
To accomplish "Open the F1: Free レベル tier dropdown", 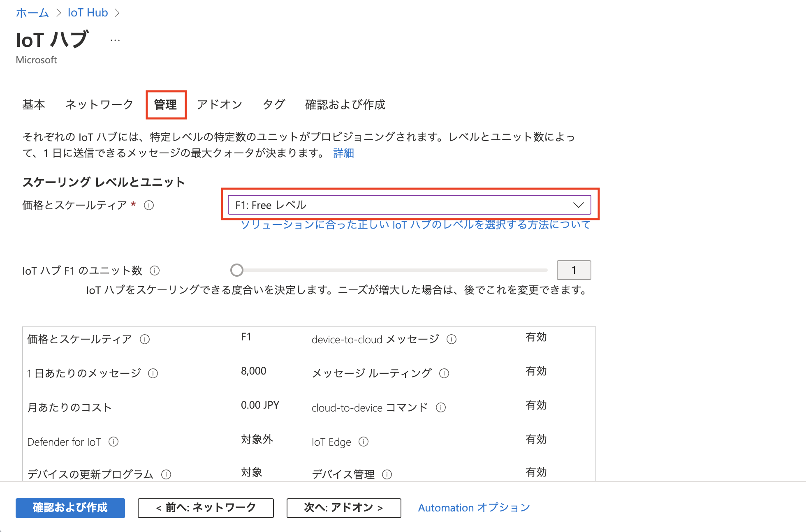I will tap(409, 205).
